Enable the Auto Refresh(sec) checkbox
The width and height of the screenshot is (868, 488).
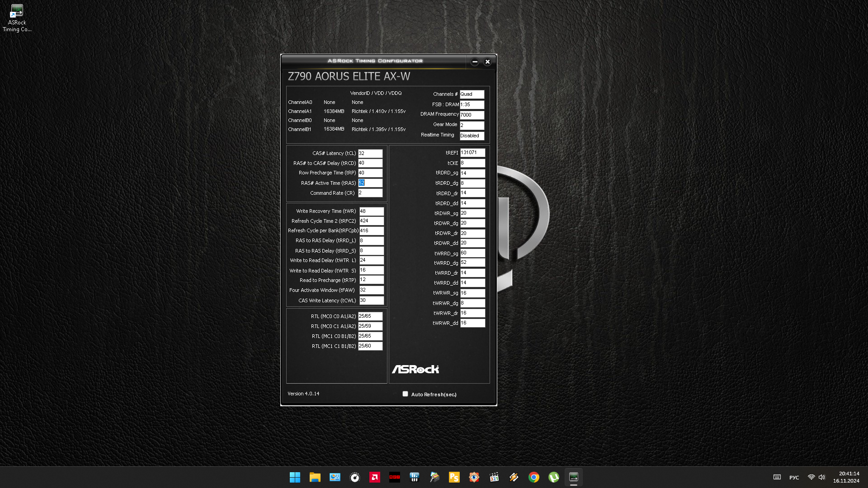(x=405, y=394)
